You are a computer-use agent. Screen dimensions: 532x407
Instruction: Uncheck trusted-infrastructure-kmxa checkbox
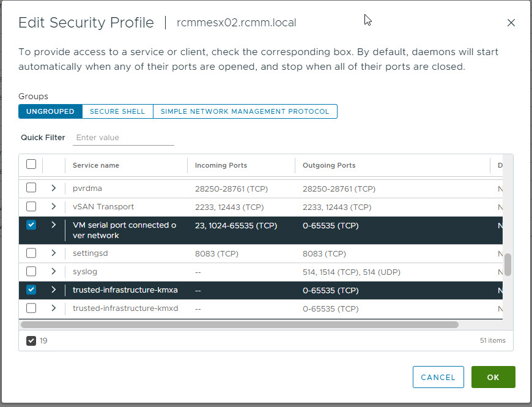click(x=31, y=289)
